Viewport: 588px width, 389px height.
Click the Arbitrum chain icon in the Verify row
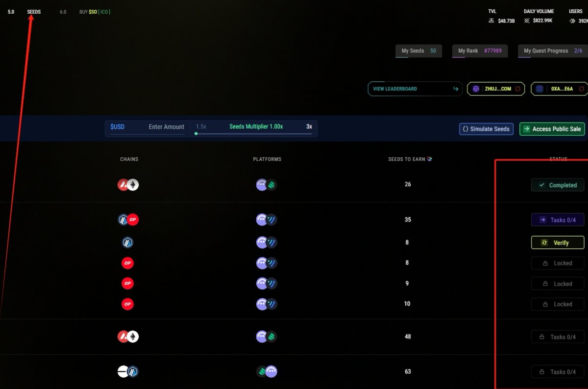pos(127,243)
